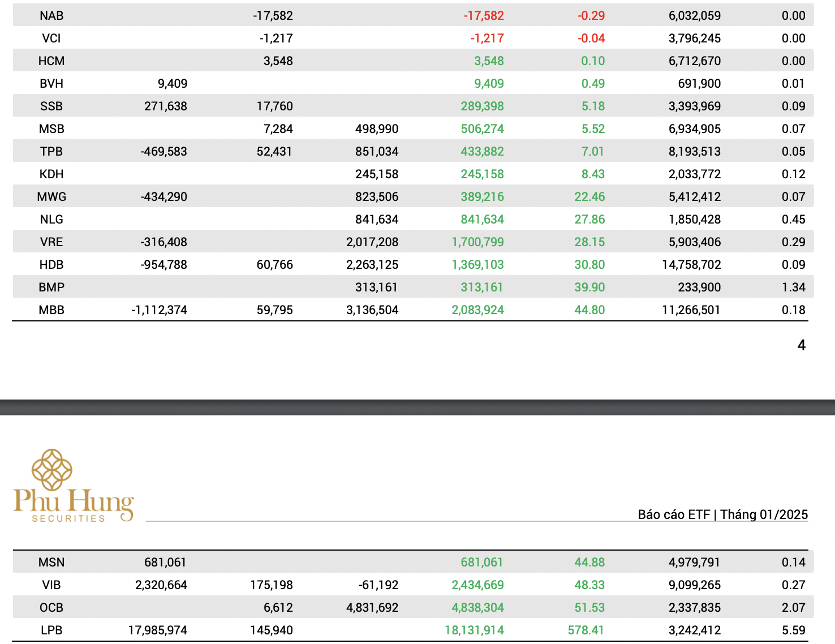Click the red -0.04 in VCI row
This screenshot has height=644, width=835.
point(591,38)
